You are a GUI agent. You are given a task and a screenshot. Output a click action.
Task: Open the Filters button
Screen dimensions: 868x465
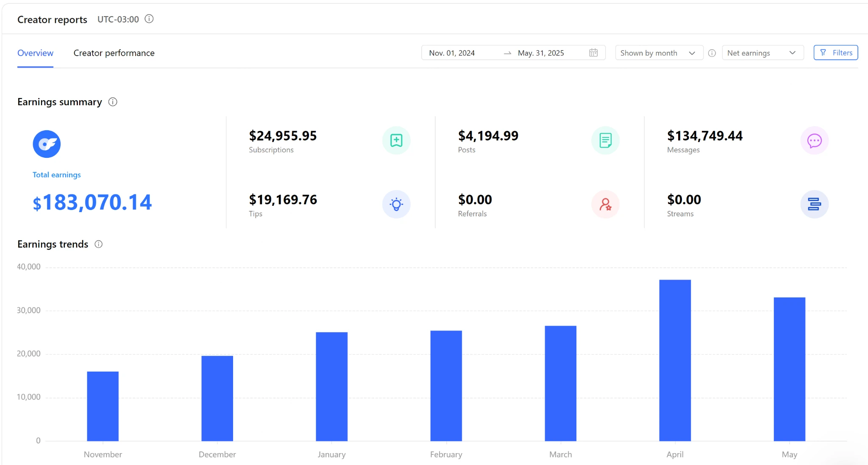[835, 53]
